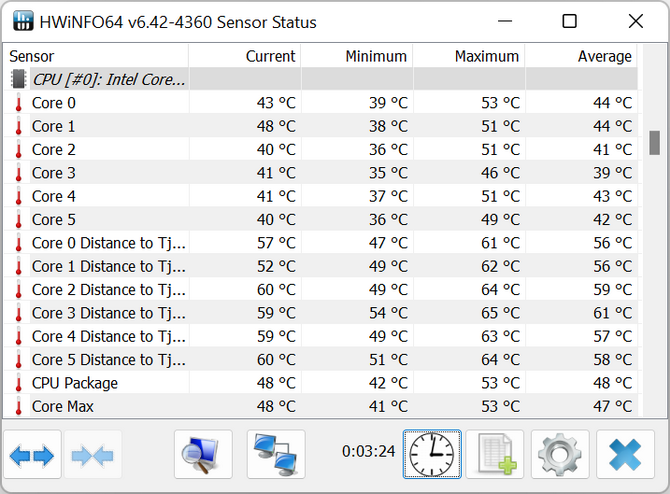
Task: Click the vertical scrollbar thumb
Action: (655, 143)
